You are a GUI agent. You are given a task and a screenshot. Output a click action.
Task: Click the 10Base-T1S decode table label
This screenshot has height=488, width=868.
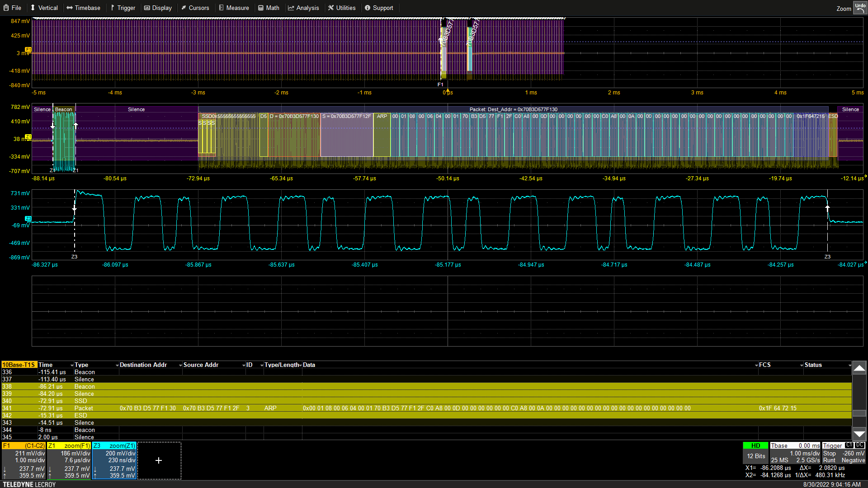[19, 365]
